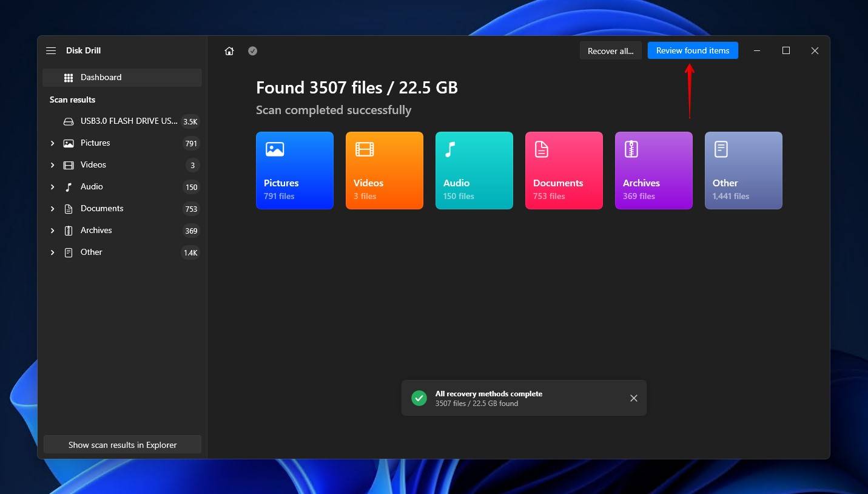Click the Audio note icon in sidebar

pos(69,187)
